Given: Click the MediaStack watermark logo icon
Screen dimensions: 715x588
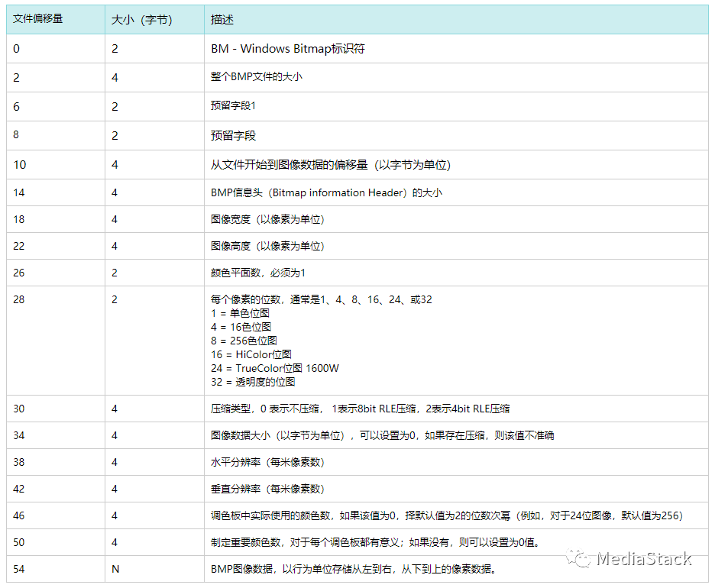Looking at the screenshot, I should [x=579, y=559].
